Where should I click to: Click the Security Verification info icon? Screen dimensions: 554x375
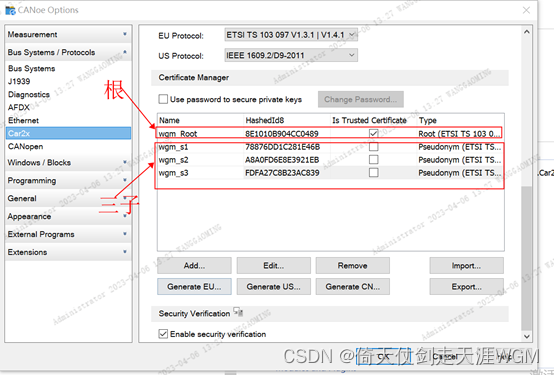(x=238, y=312)
